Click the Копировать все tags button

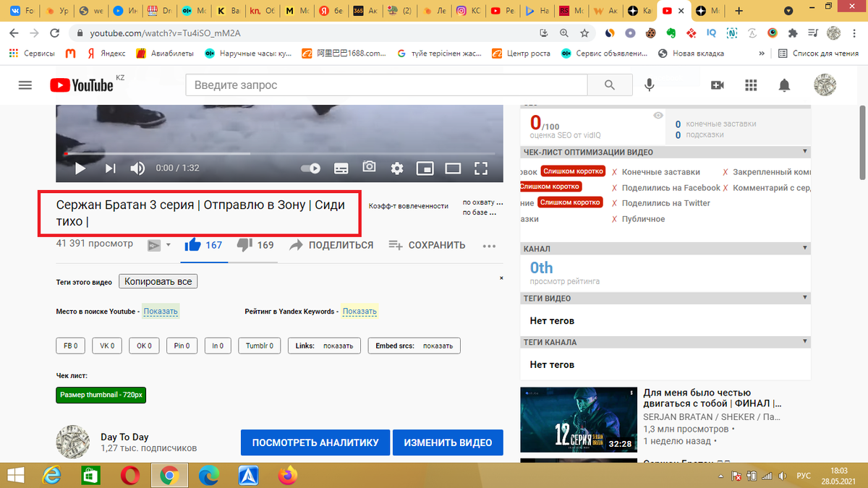[x=158, y=281]
